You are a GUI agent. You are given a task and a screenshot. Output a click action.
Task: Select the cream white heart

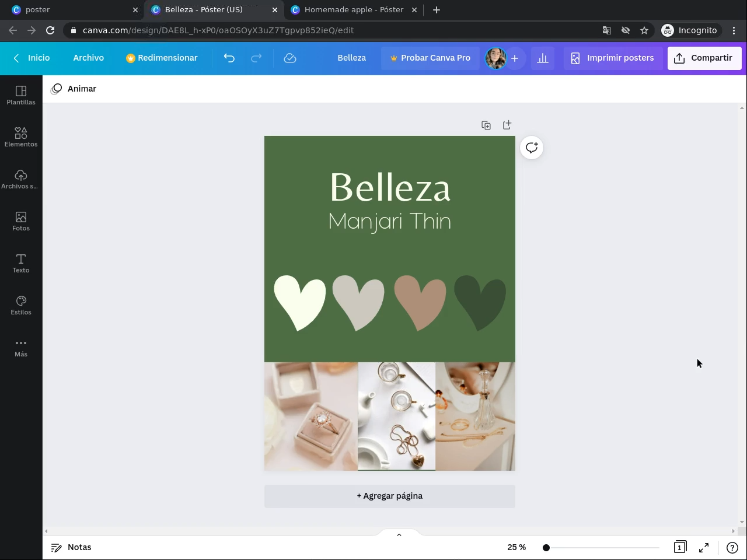coord(299,303)
